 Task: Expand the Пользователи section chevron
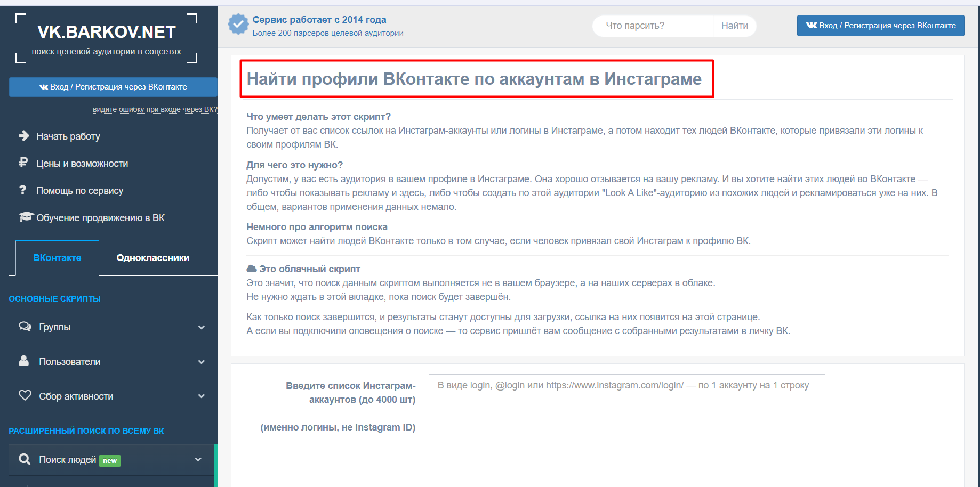pyautogui.click(x=202, y=362)
